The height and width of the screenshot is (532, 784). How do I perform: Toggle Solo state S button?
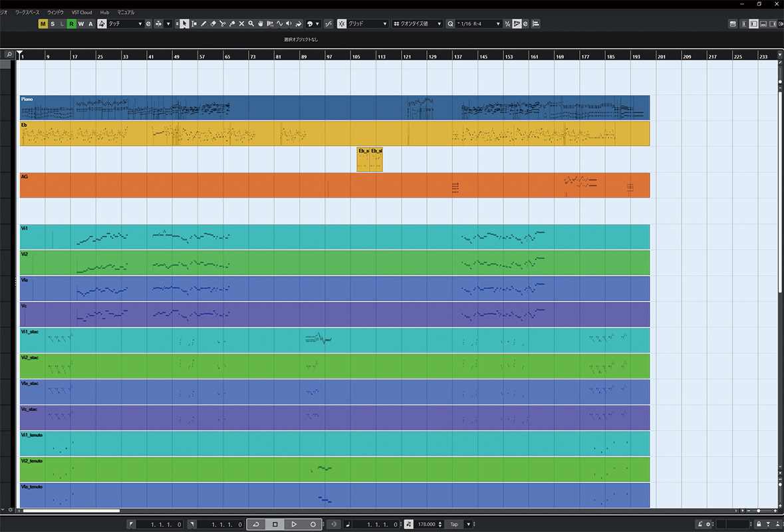tap(53, 24)
